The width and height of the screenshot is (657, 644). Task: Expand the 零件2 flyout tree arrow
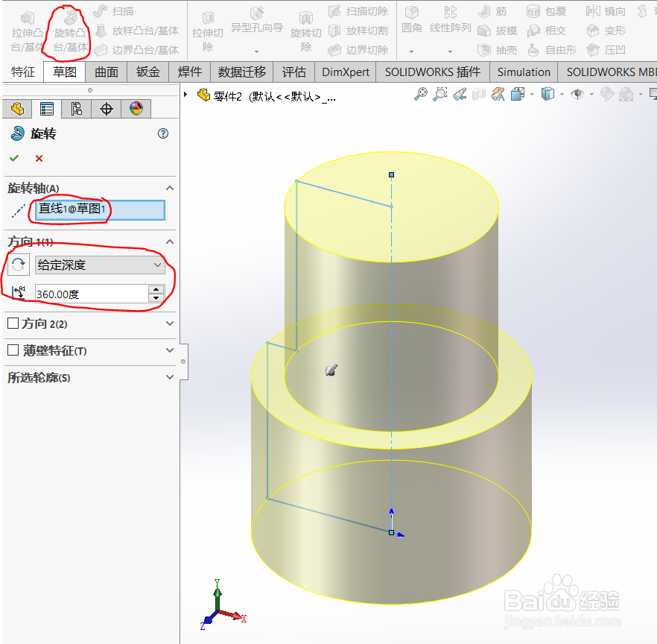click(185, 95)
